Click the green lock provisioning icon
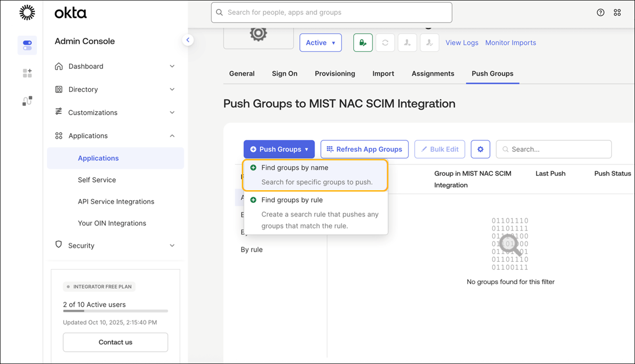This screenshot has height=364, width=635. 363,43
